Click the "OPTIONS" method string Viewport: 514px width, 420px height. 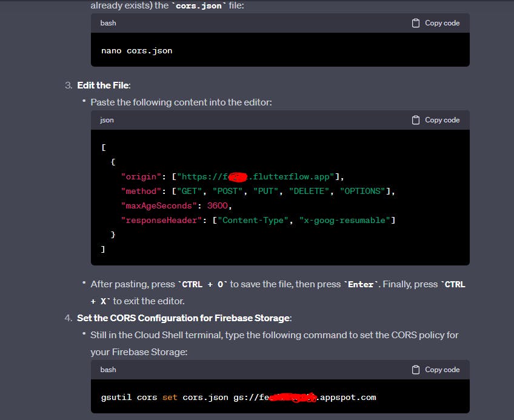tap(362, 191)
